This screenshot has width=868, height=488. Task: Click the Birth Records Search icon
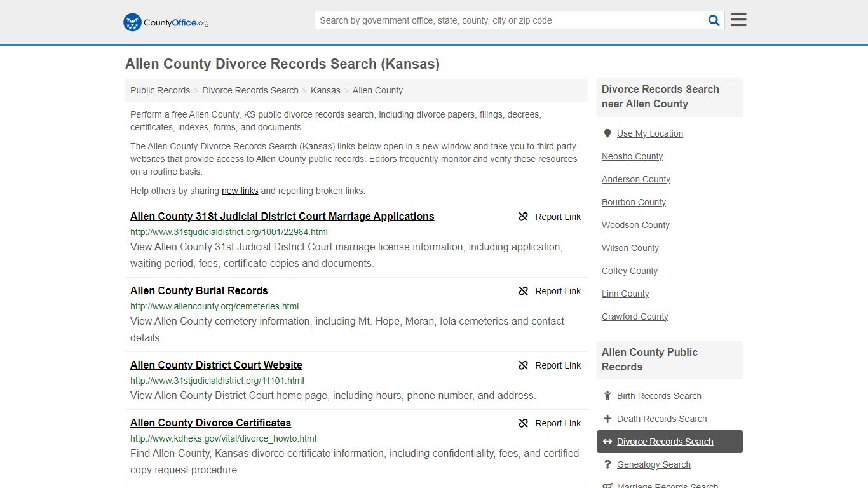(x=607, y=396)
